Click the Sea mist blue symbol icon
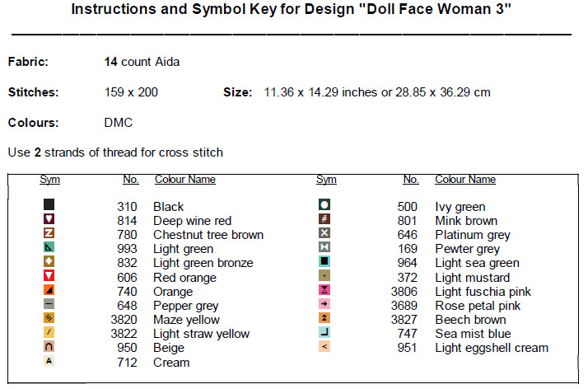This screenshot has height=389, width=588. click(x=324, y=333)
